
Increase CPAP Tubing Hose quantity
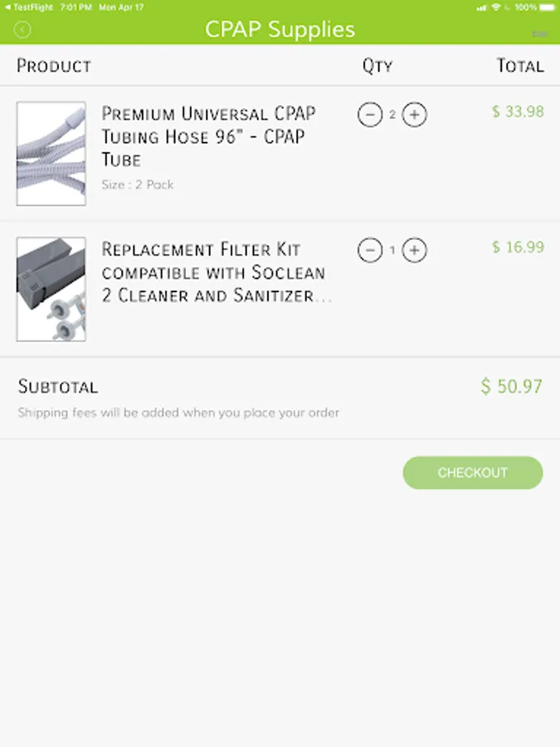click(x=415, y=115)
